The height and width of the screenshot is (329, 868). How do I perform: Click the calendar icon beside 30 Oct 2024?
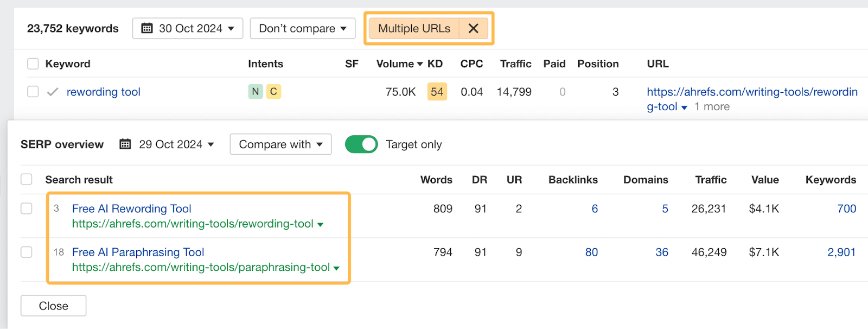click(147, 28)
